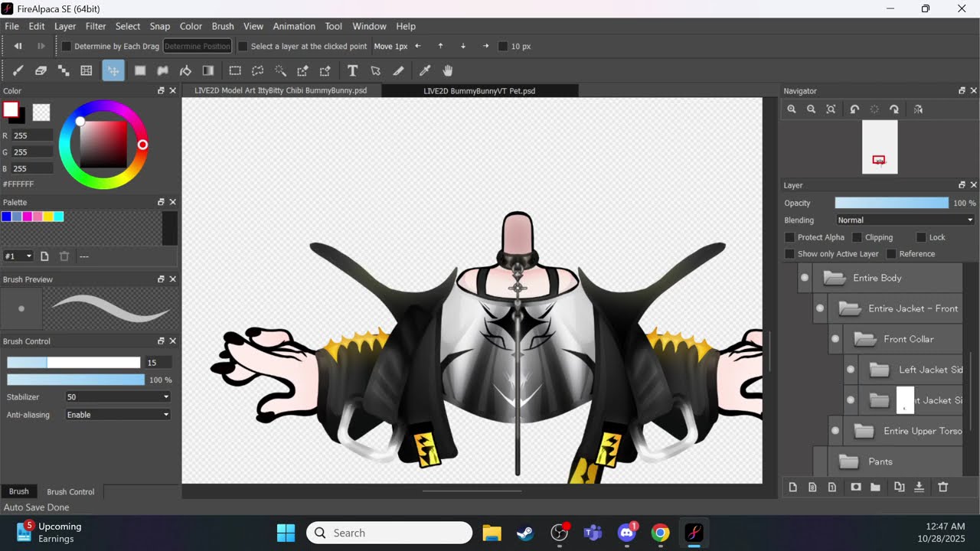Flip canvas view in Navigator
Viewport: 980px width, 551px height.
pyautogui.click(x=918, y=109)
